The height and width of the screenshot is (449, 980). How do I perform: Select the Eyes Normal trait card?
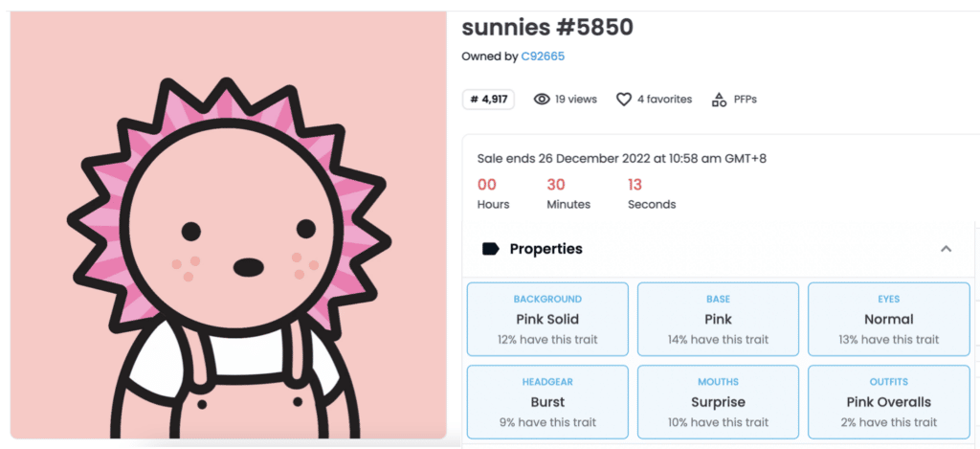[888, 319]
